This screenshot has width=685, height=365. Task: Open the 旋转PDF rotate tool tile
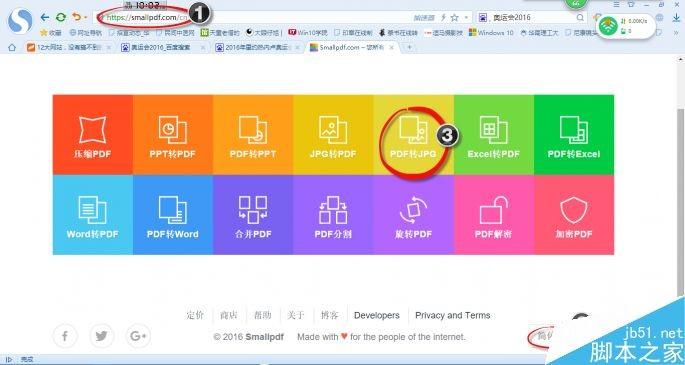point(413,215)
